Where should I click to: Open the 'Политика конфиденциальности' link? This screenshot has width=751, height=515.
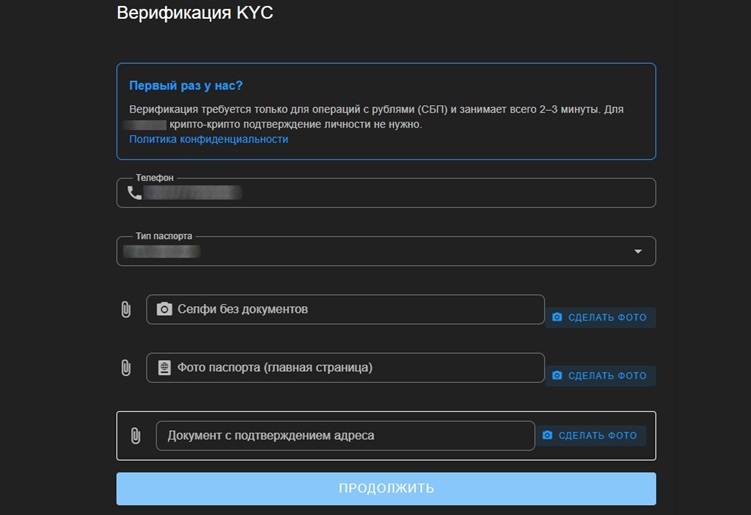click(x=209, y=140)
